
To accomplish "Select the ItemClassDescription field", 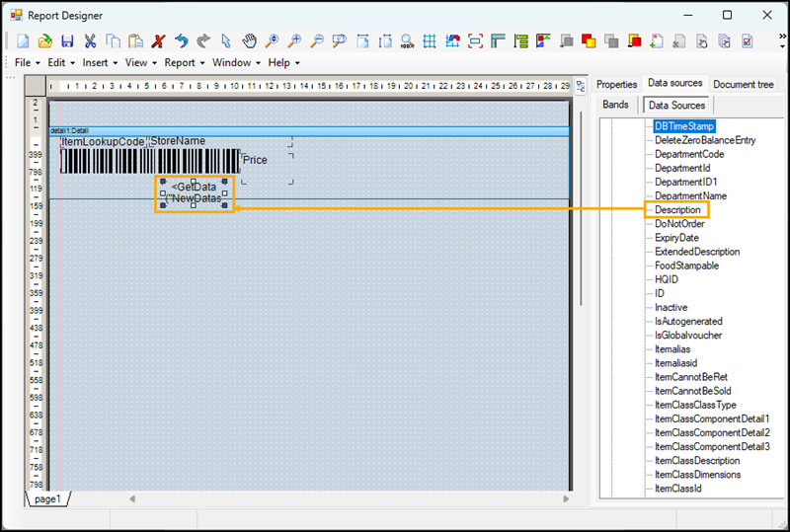I will (x=697, y=461).
